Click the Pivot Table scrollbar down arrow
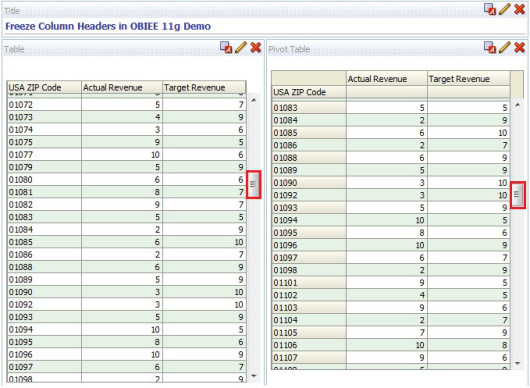Screen dimensions: 530x388 (517, 363)
